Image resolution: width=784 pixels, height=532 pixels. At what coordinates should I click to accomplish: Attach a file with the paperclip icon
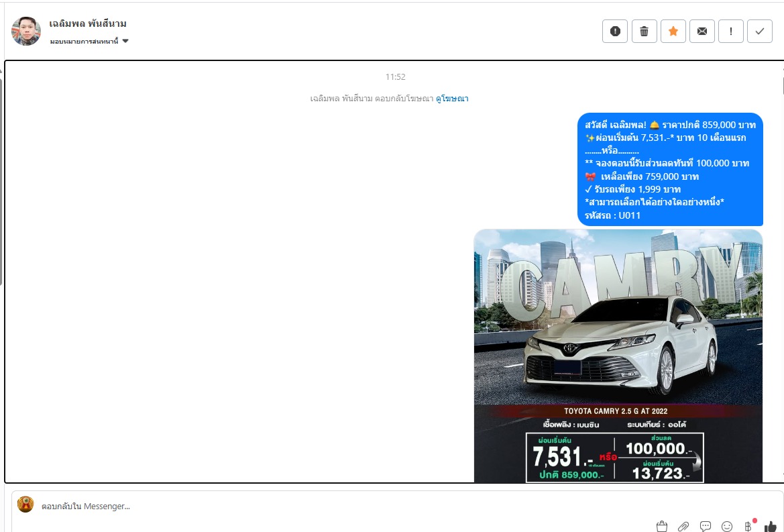(683, 526)
